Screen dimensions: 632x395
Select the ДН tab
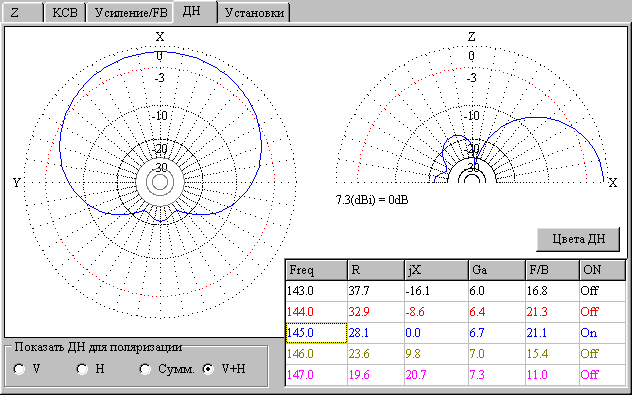pyautogui.click(x=195, y=11)
